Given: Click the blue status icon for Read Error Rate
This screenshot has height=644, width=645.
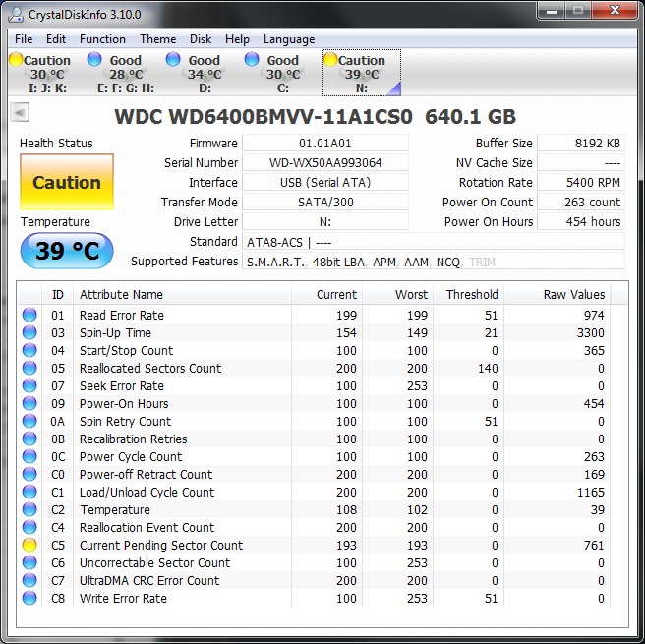Looking at the screenshot, I should (x=29, y=315).
